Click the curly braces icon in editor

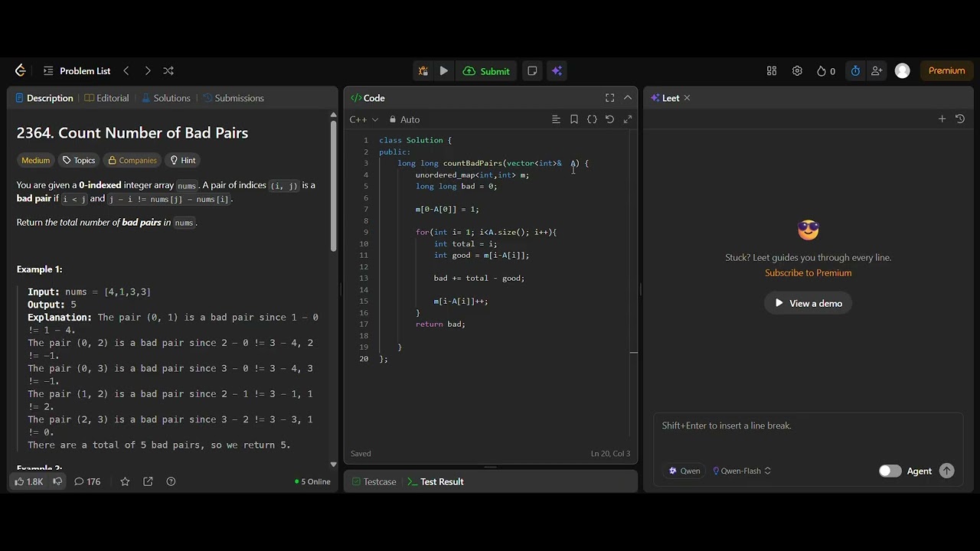[592, 119]
